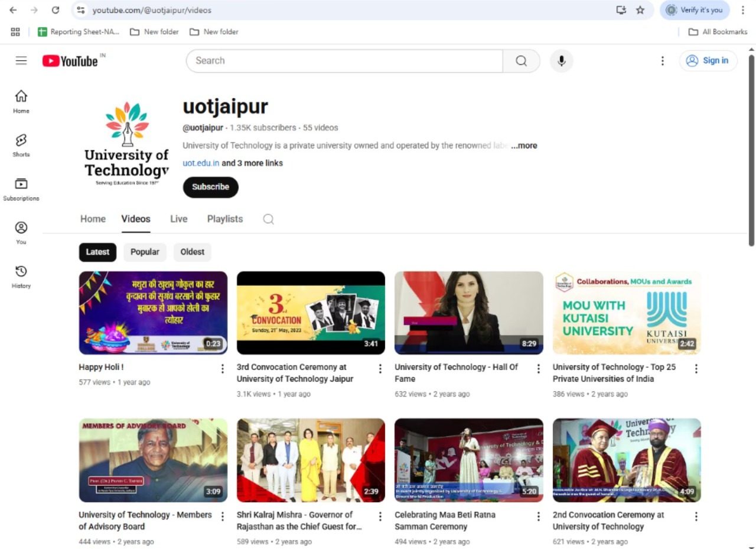The width and height of the screenshot is (756, 549).
Task: Switch to the Playlists tab
Action: tap(224, 219)
